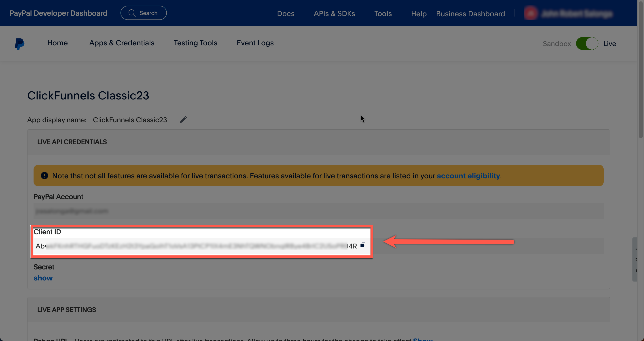Click the ClickFunnels Classic23 page heading
This screenshot has height=341, width=644.
(88, 95)
